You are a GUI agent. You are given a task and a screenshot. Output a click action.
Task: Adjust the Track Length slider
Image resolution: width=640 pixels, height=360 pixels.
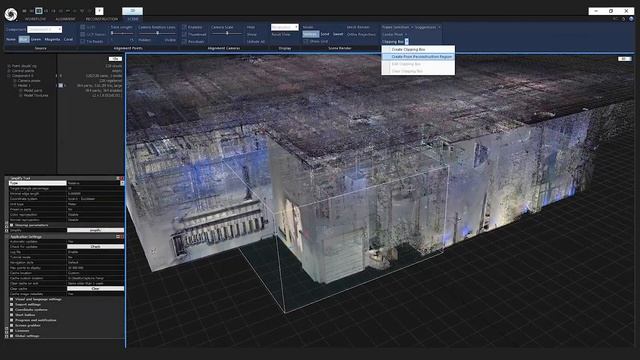pyautogui.click(x=122, y=33)
